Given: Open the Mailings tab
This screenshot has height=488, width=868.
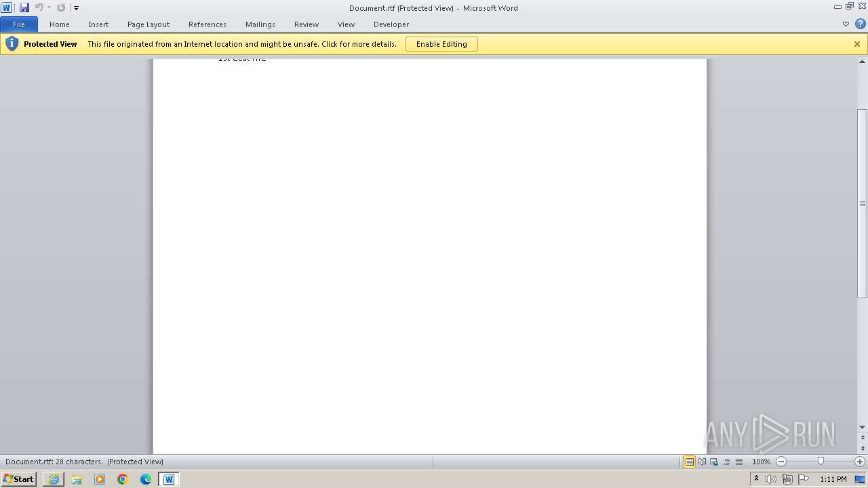Looking at the screenshot, I should pyautogui.click(x=260, y=24).
